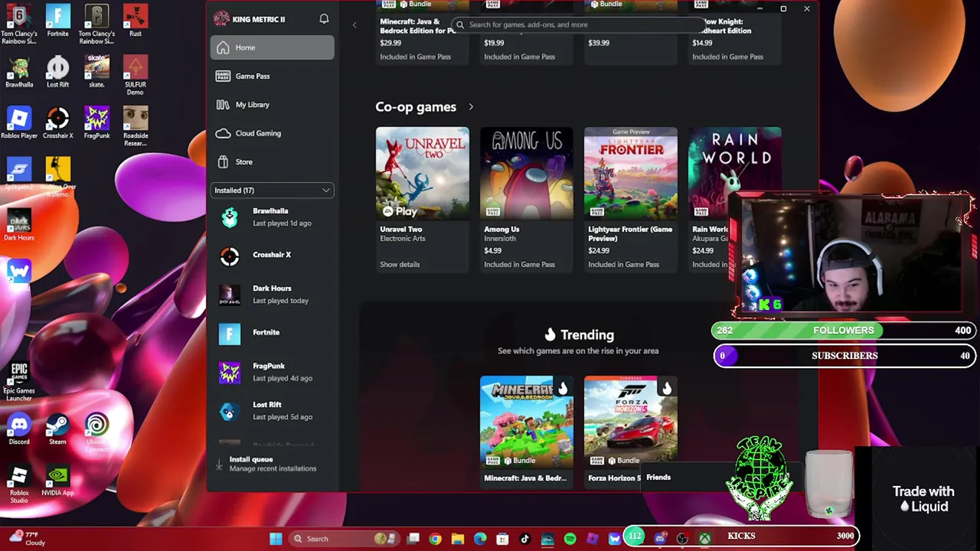The image size is (980, 551).
Task: Open skate. desktop shortcut
Action: pyautogui.click(x=96, y=73)
